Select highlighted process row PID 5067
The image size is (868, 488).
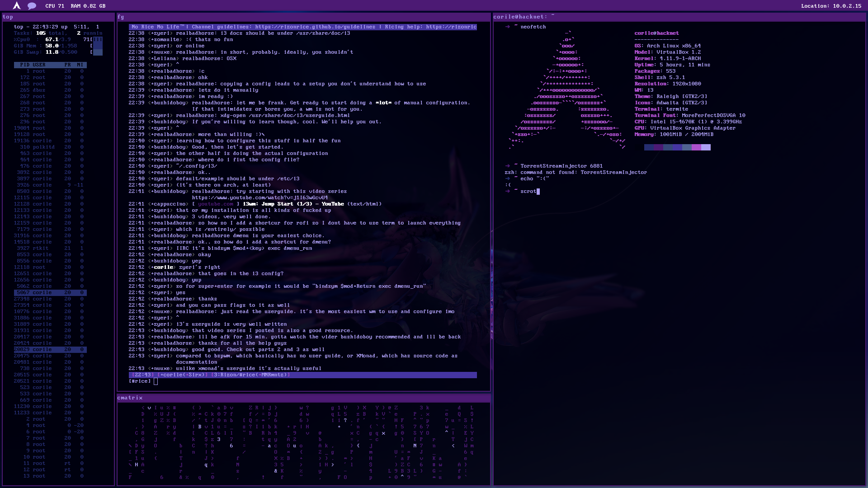[x=50, y=292]
